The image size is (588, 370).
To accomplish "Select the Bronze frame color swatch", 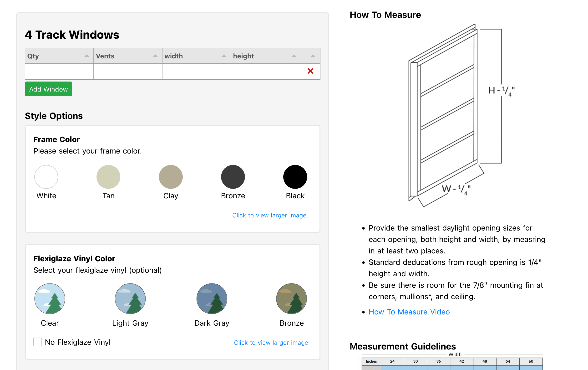I will point(233,176).
